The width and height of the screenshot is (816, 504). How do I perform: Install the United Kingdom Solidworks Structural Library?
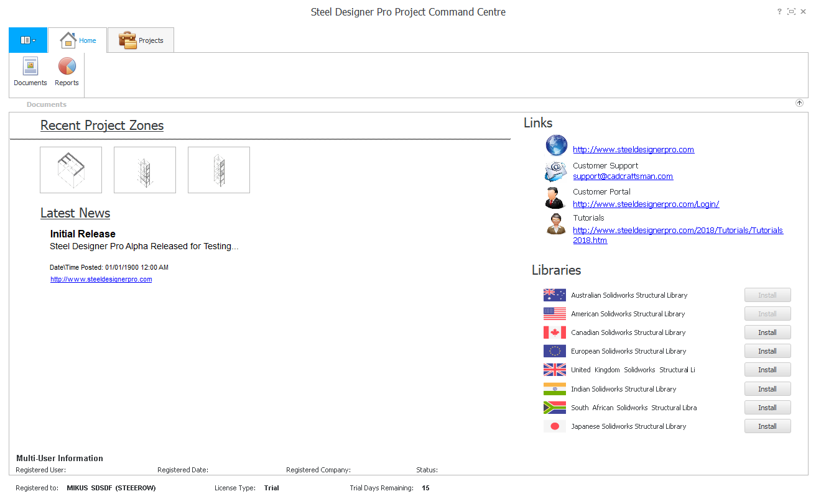point(767,370)
